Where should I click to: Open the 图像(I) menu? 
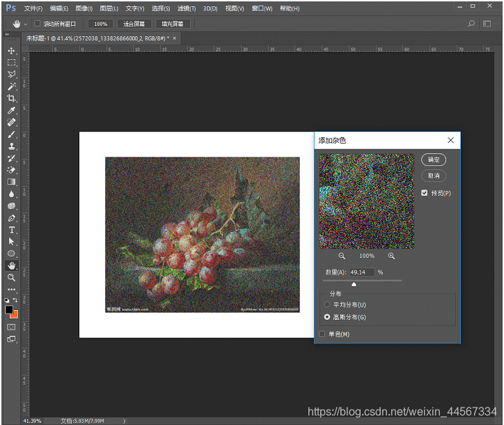click(84, 8)
